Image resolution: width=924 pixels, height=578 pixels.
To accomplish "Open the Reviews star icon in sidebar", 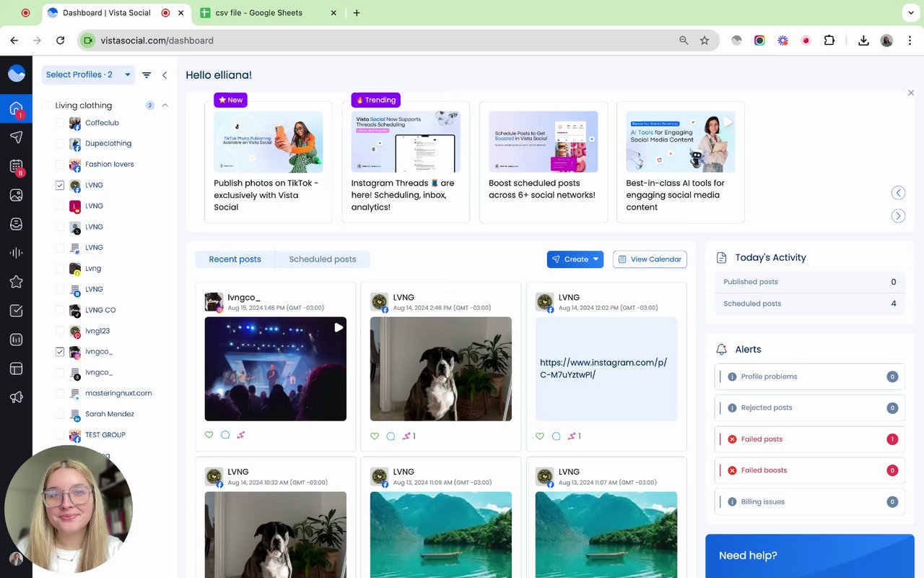I will click(16, 282).
